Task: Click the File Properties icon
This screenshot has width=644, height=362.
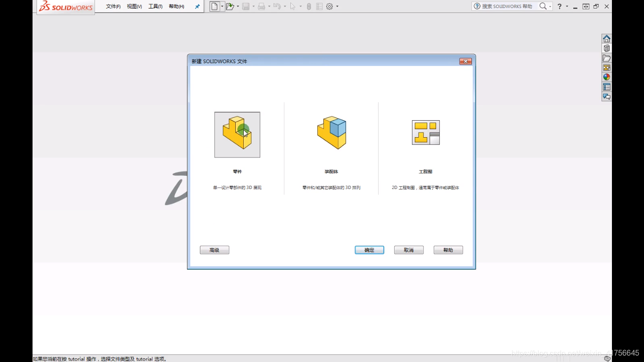Action: (320, 7)
